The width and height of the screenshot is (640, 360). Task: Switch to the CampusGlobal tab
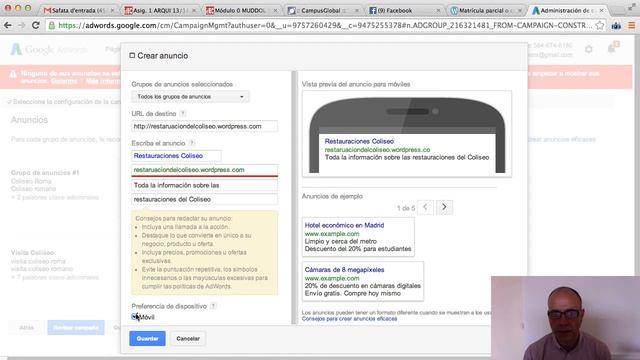(x=322, y=11)
